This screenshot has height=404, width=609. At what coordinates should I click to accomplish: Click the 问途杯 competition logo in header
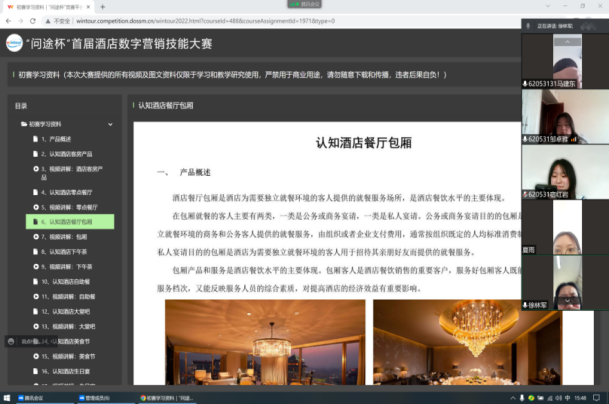tap(15, 42)
